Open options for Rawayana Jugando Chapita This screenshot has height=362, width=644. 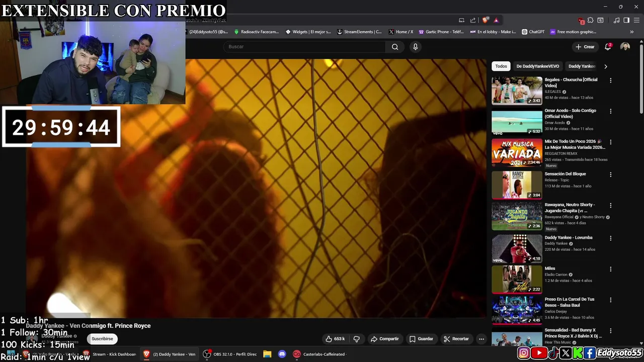(610, 205)
